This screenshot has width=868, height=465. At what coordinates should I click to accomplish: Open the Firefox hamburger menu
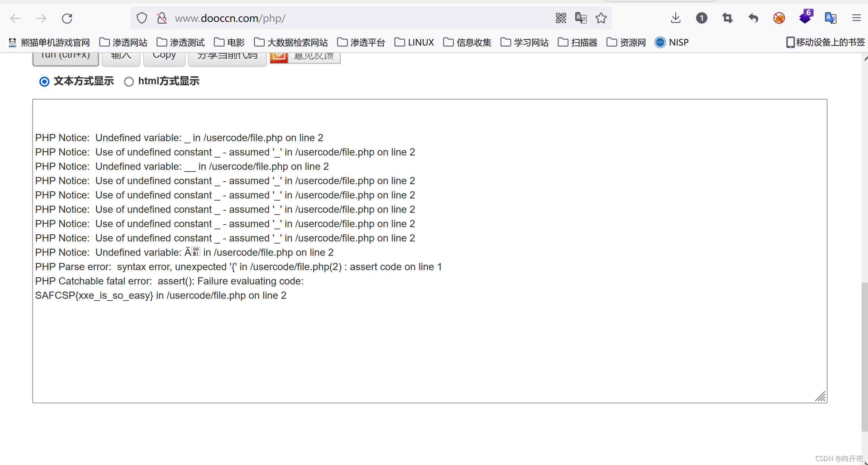coord(856,18)
